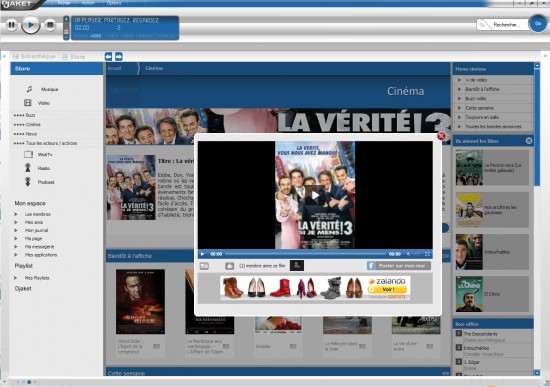This screenshot has height=387, width=550.
Task: Like the film with thumbs-up icon
Action: [229, 266]
